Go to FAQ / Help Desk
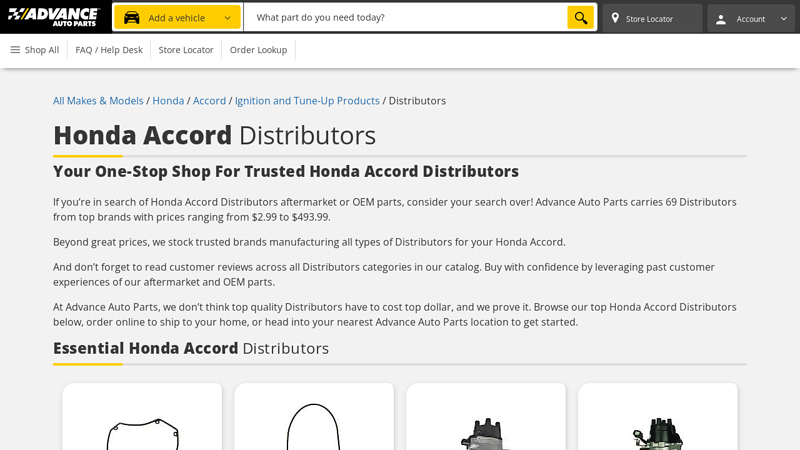Viewport: 800px width, 450px height. coord(109,50)
